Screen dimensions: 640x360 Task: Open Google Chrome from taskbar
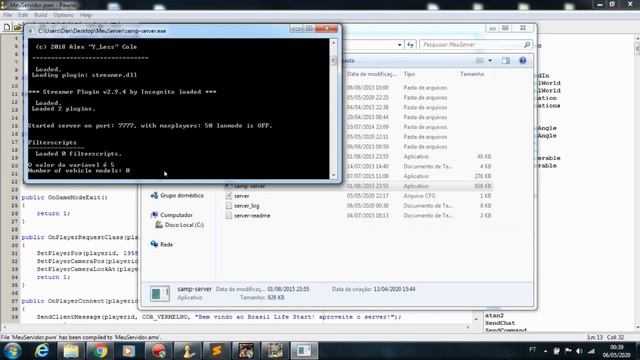click(x=100, y=351)
